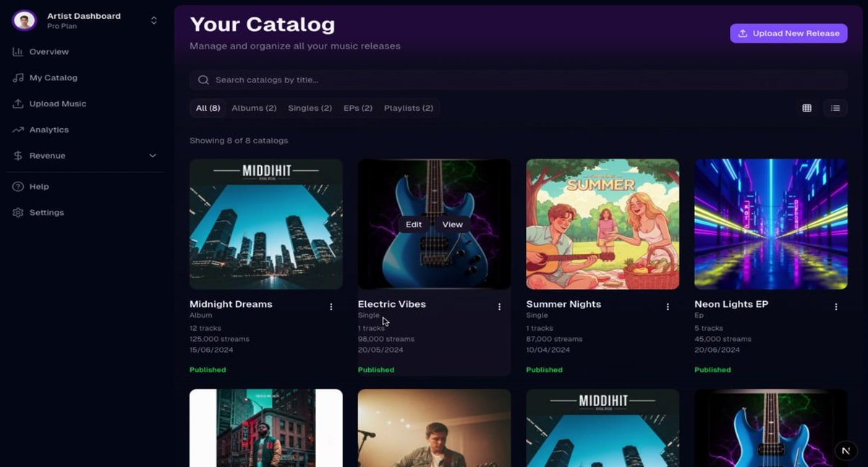Switch to list view layout
The height and width of the screenshot is (467, 868).
click(835, 108)
